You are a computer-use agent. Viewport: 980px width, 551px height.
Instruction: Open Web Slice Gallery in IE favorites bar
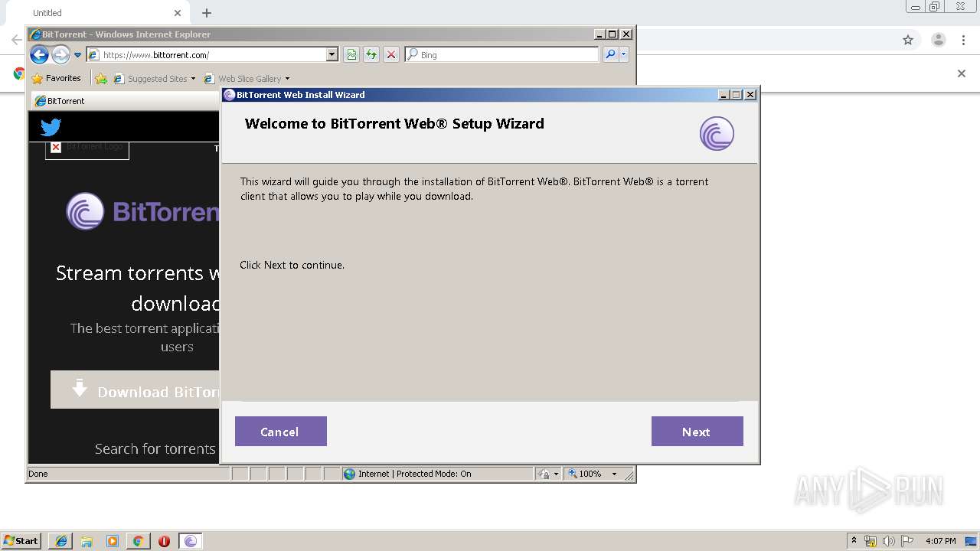tap(247, 78)
